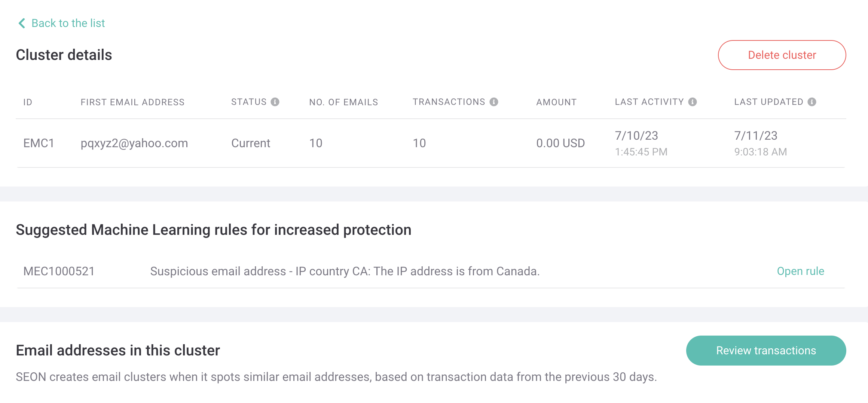868x403 pixels.
Task: Select the Current status value
Action: coord(251,143)
